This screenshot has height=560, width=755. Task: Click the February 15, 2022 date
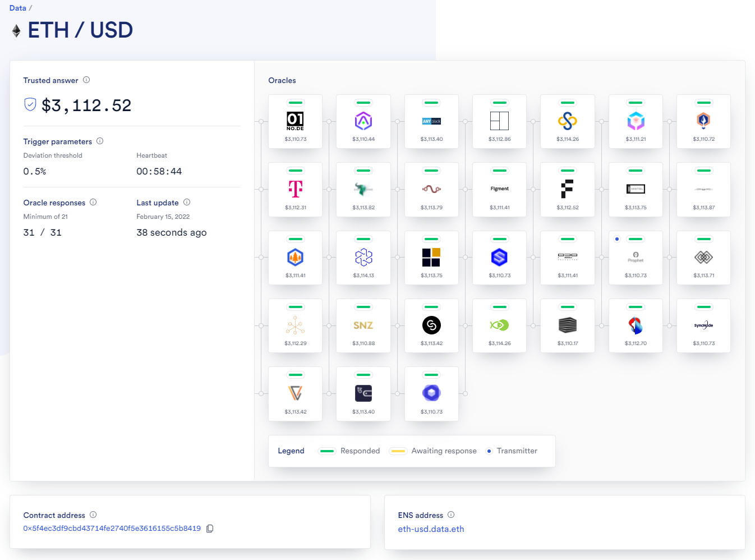point(163,217)
